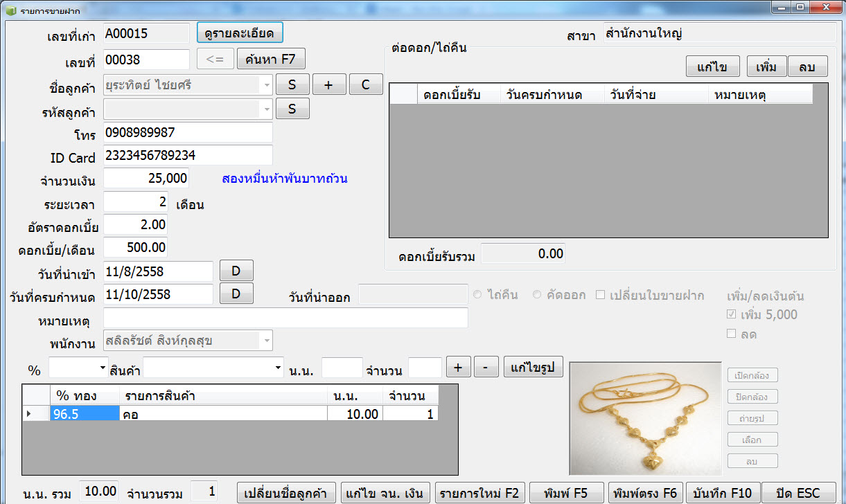Click the S button beside customer code

[x=292, y=109]
